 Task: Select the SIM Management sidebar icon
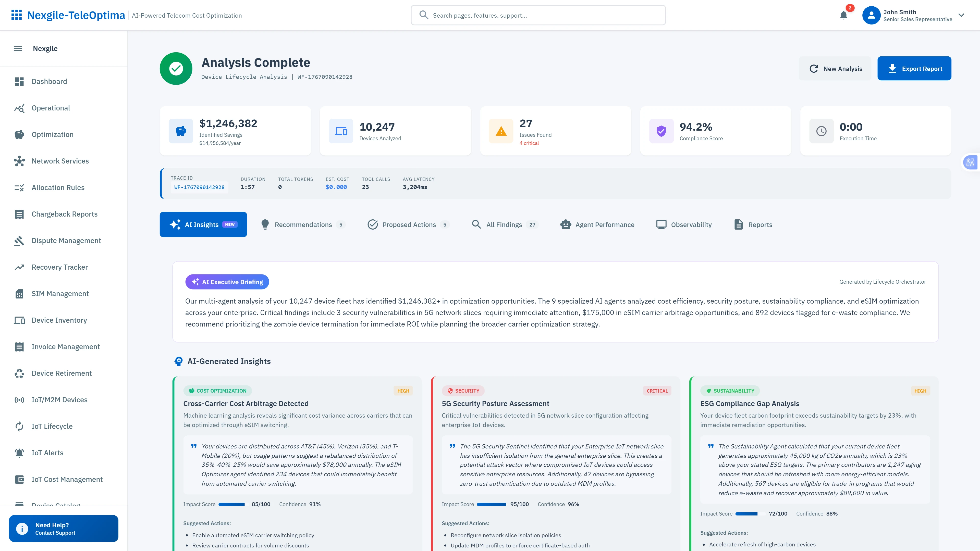tap(19, 294)
